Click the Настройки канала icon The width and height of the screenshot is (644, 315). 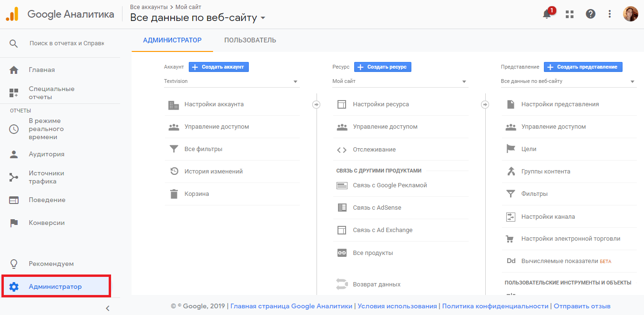tap(511, 217)
